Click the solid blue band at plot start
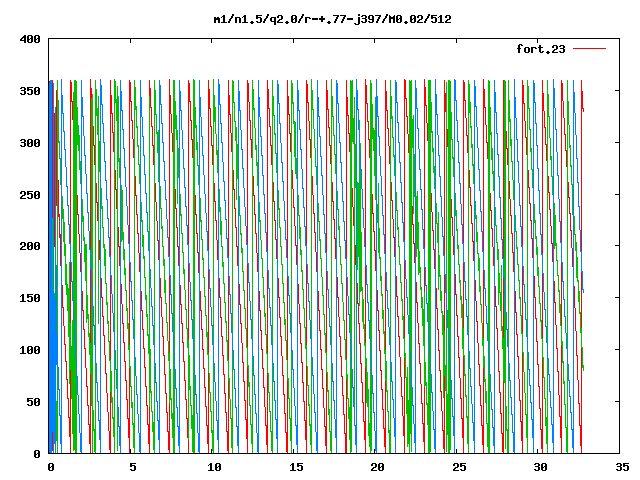This screenshot has width=640, height=480. (51, 265)
